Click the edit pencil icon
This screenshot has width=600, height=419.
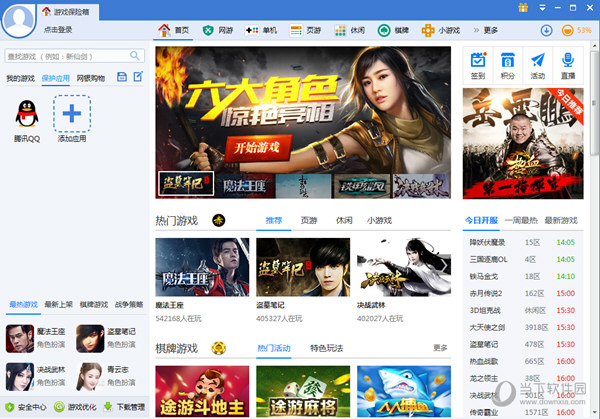click(138, 77)
